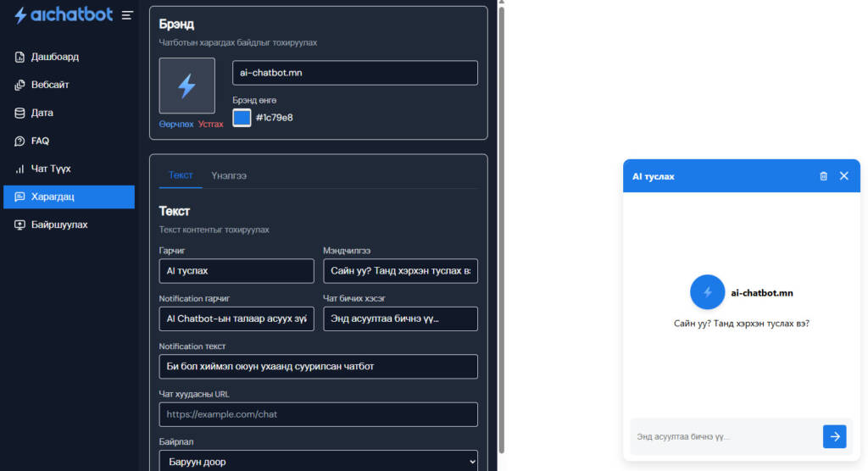Click the Өөрчлөх link under logo
Image resolution: width=868 pixels, height=471 pixels.
tap(176, 125)
